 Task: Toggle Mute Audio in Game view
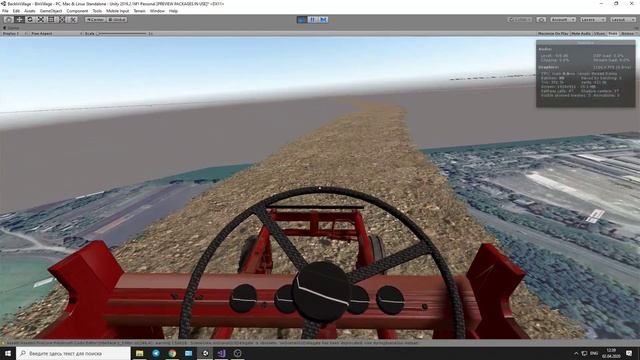pyautogui.click(x=581, y=33)
